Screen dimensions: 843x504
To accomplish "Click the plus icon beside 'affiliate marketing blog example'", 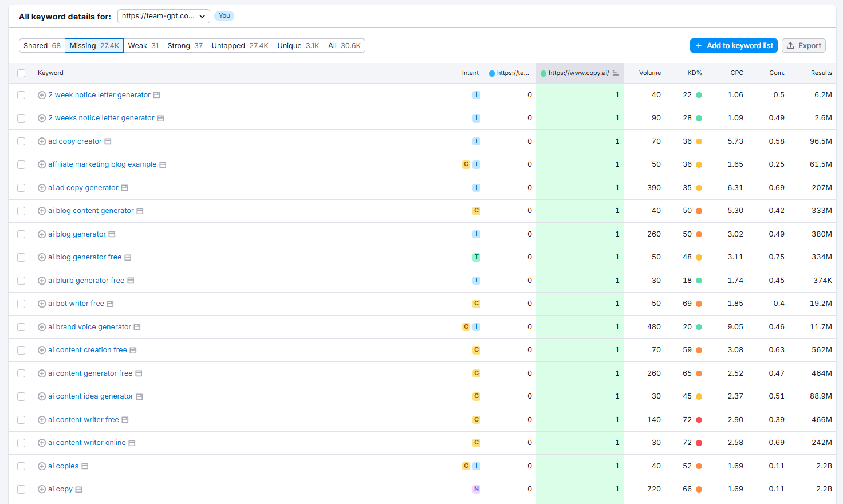I will (42, 164).
